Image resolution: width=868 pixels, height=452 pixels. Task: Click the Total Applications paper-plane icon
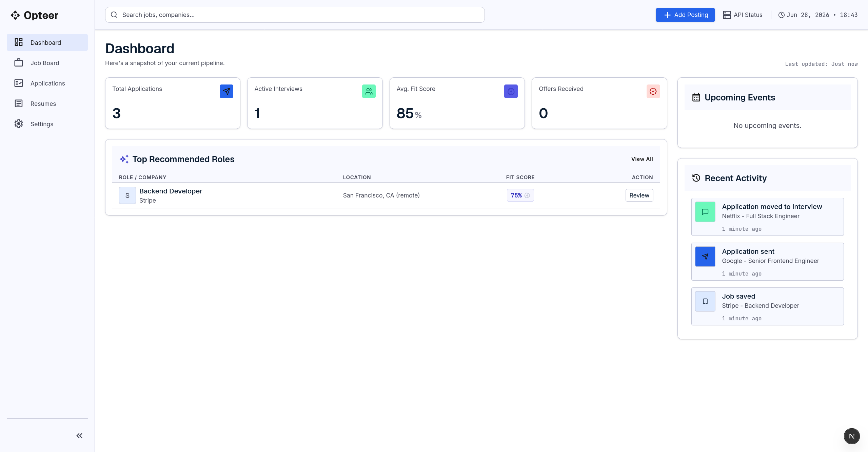pyautogui.click(x=226, y=91)
